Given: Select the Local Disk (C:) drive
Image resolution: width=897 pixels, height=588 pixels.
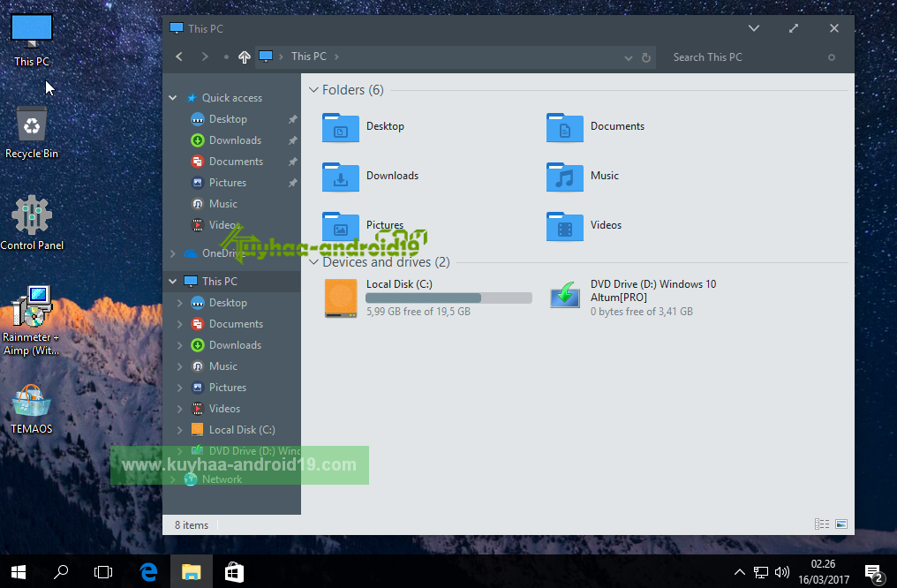Looking at the screenshot, I should [x=428, y=298].
